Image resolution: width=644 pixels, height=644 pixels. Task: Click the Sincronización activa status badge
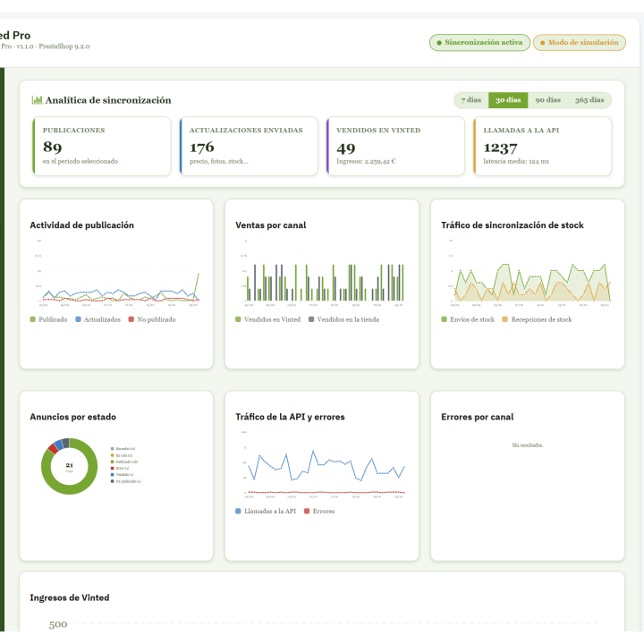point(479,42)
